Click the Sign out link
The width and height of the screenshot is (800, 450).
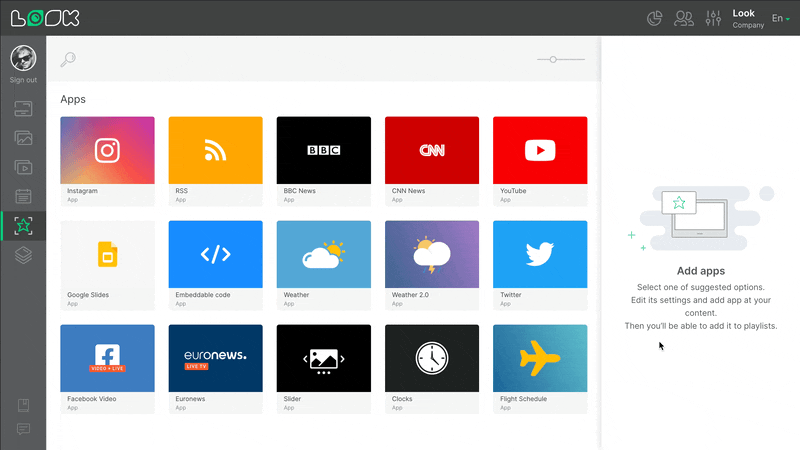[x=23, y=80]
